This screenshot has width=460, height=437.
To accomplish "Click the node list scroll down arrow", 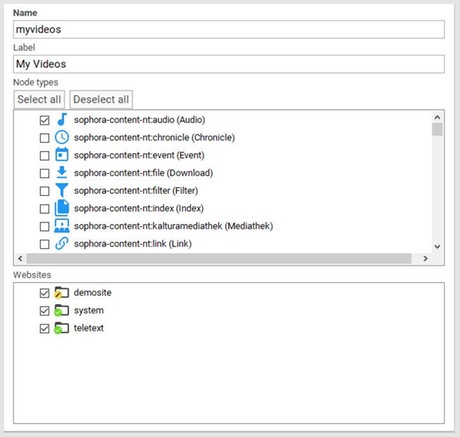I will pyautogui.click(x=437, y=247).
